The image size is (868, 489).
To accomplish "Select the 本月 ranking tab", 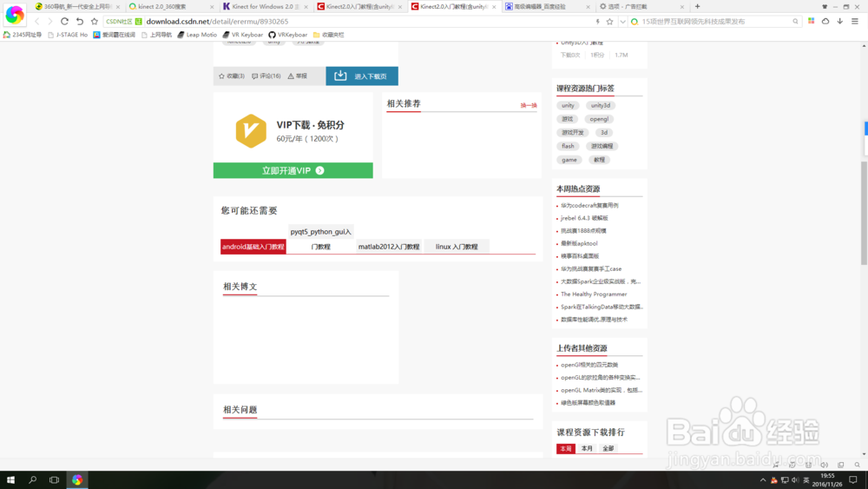I will pyautogui.click(x=587, y=448).
